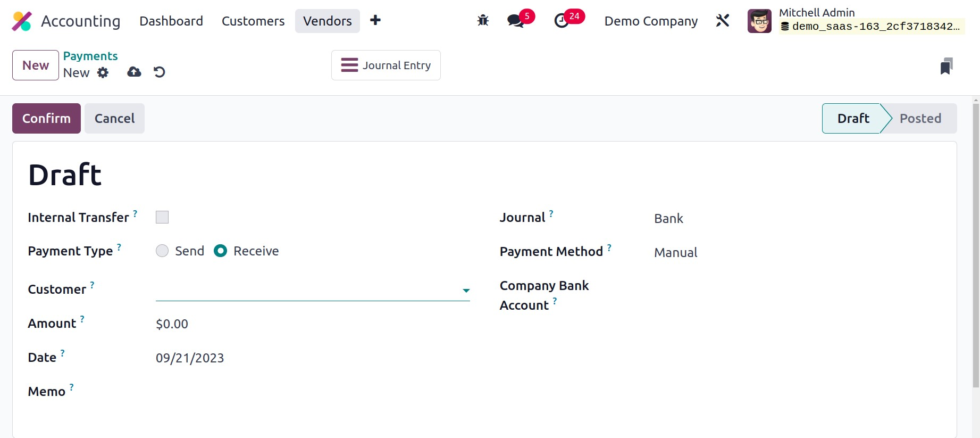Viewport: 980px width, 438px height.
Task: Open the chat messages icon
Action: tap(515, 21)
